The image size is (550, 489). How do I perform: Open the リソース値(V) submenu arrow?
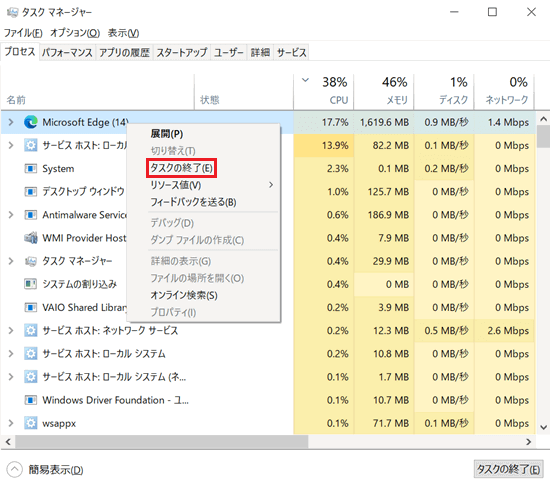pyautogui.click(x=271, y=185)
